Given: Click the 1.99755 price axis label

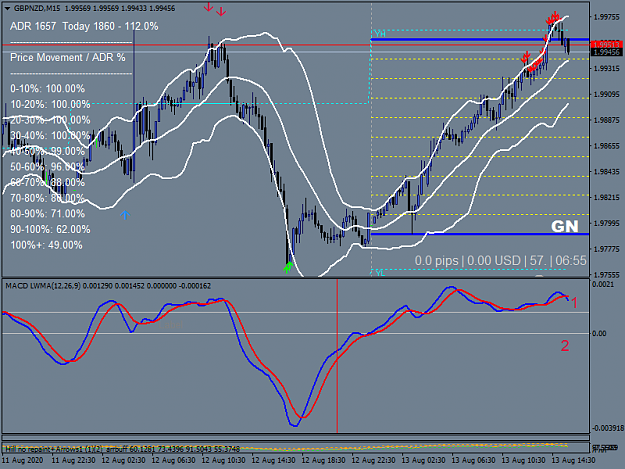Looking at the screenshot, I should 607,17.
